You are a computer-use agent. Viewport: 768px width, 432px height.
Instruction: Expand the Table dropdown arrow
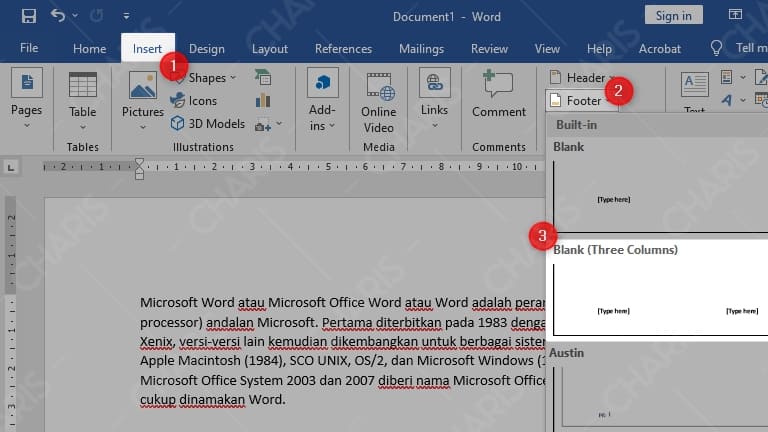[83, 127]
